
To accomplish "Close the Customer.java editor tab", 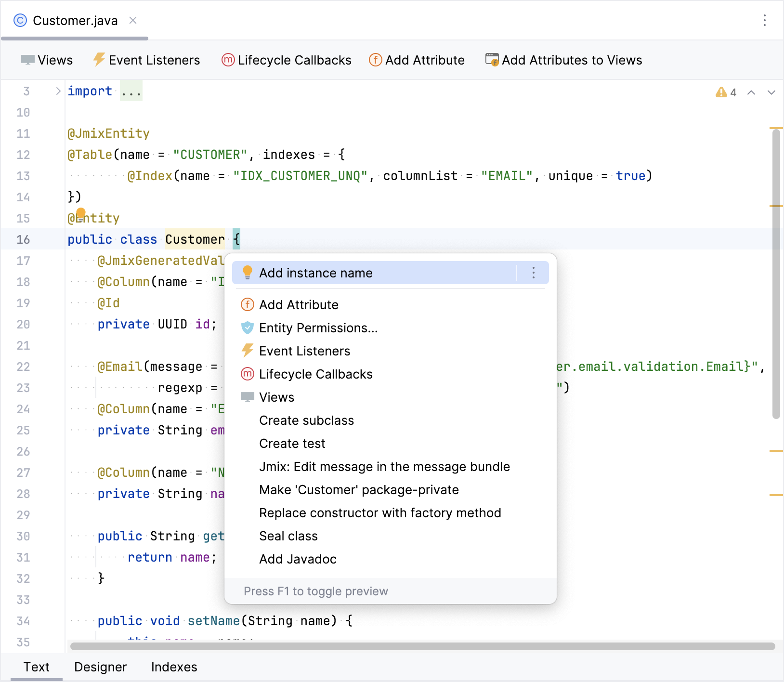I will pos(133,20).
